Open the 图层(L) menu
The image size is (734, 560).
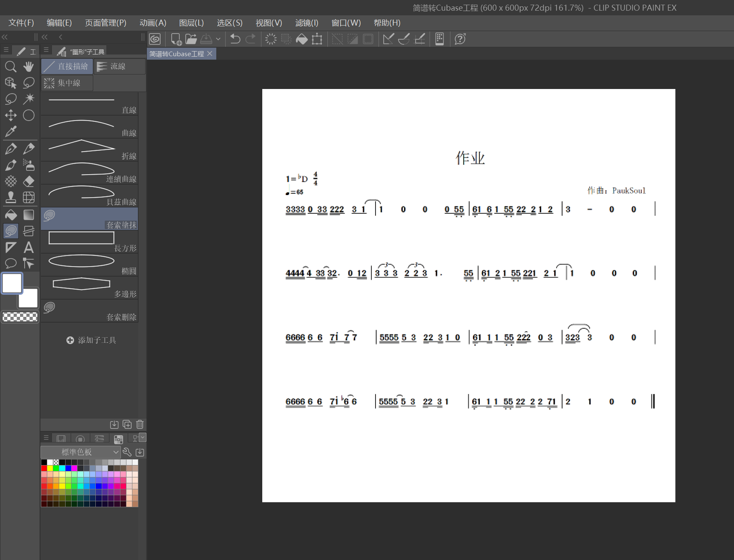tap(192, 23)
